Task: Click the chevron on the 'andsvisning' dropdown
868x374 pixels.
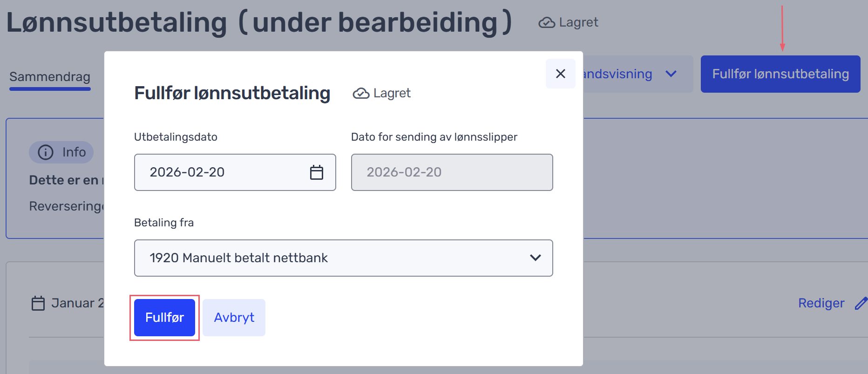Action: pos(671,74)
